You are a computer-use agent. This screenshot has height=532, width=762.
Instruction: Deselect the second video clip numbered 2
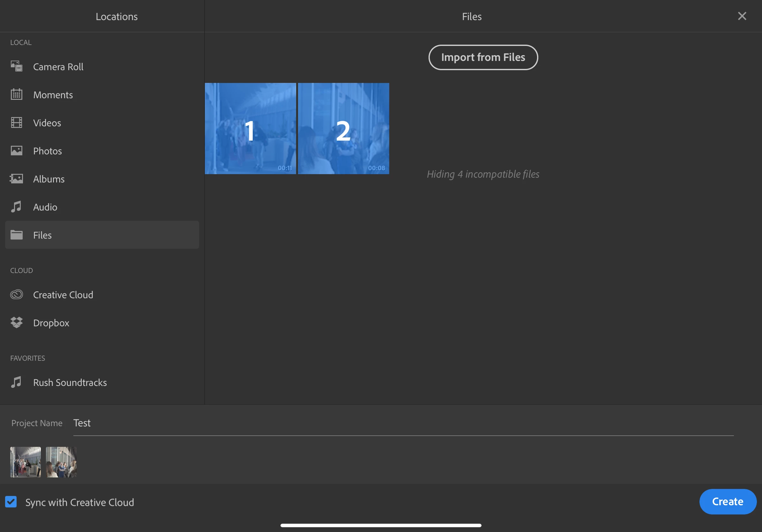[x=343, y=129]
